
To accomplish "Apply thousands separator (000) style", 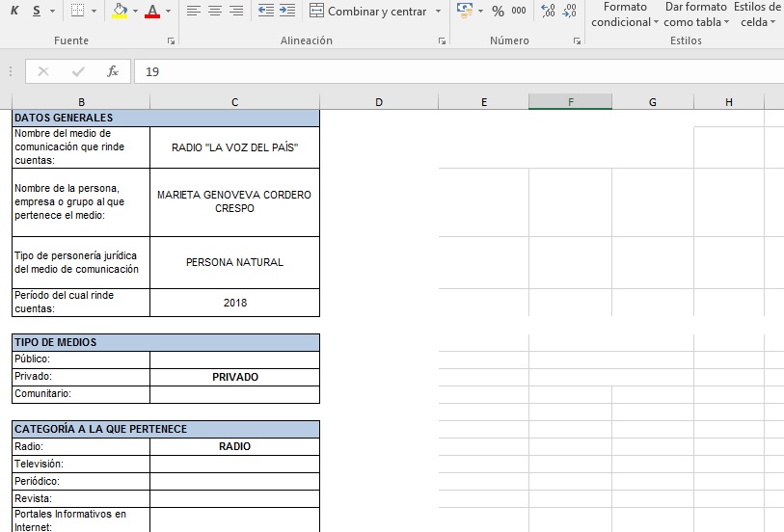I will pos(519,11).
